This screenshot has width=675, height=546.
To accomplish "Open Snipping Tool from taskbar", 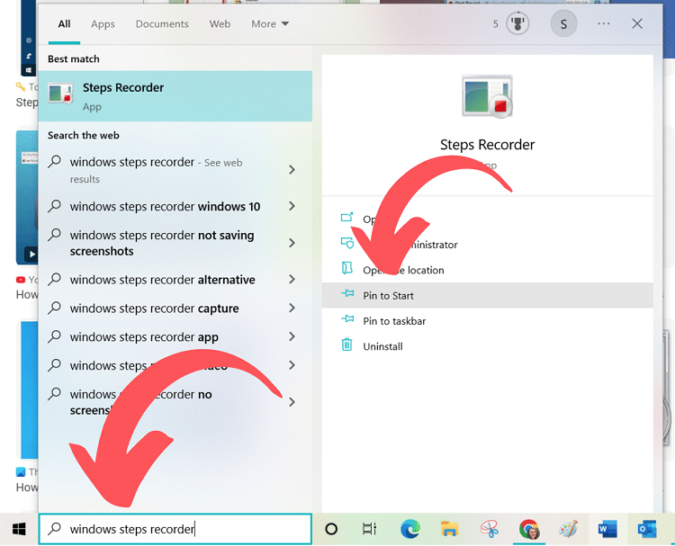I will coord(489,529).
